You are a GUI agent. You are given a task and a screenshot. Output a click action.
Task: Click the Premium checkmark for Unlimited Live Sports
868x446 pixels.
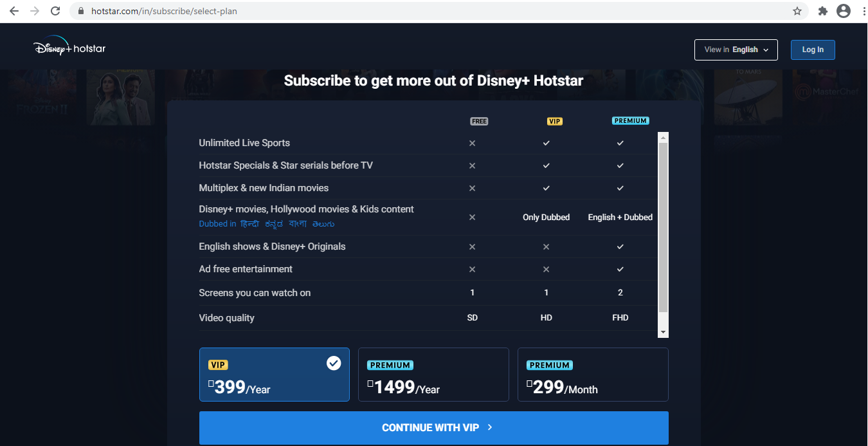[620, 143]
